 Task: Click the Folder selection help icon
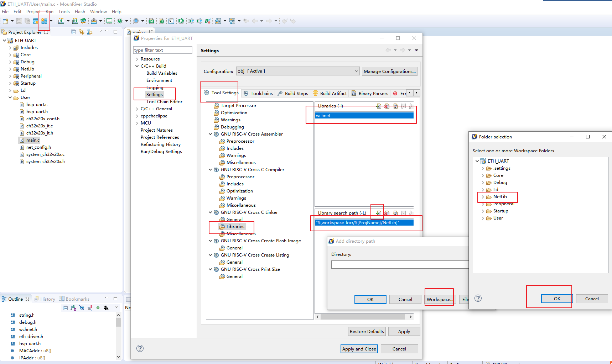tap(478, 298)
